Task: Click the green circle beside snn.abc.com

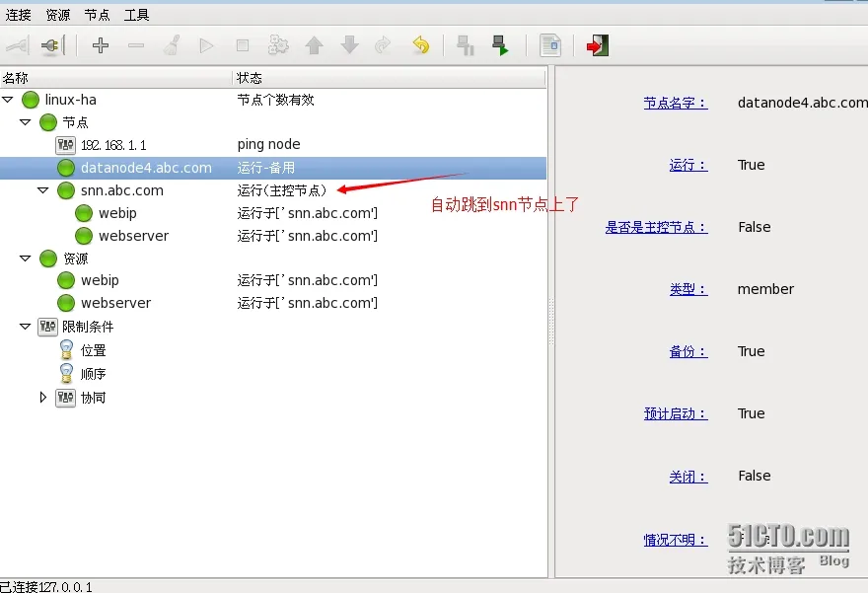Action: coord(66,190)
